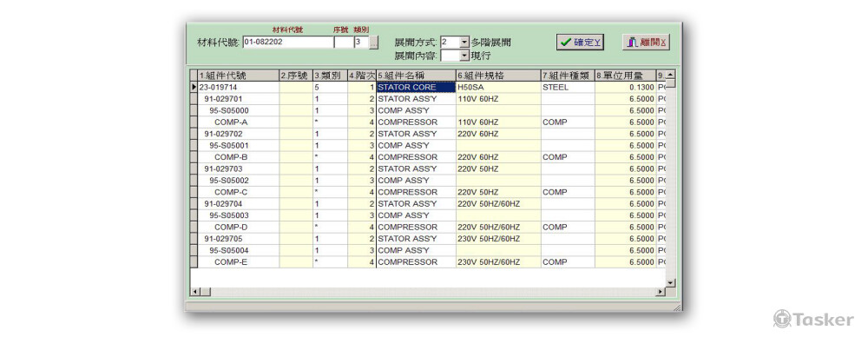Open the lookup button beside 類別 field
The width and height of the screenshot is (868, 337).
coord(374,43)
